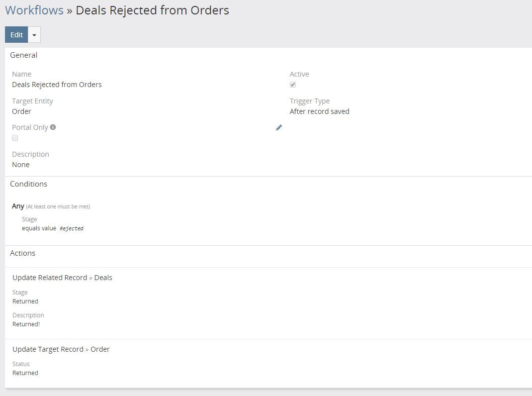Viewport: 532px width, 396px height.
Task: Select the "Update Related Record » Deals" action
Action: [62, 278]
